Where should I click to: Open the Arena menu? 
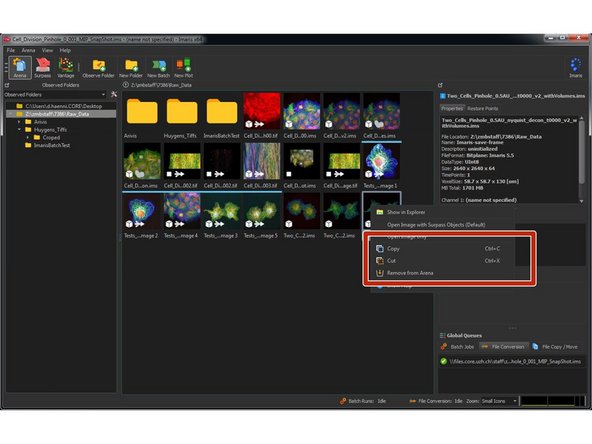28,50
